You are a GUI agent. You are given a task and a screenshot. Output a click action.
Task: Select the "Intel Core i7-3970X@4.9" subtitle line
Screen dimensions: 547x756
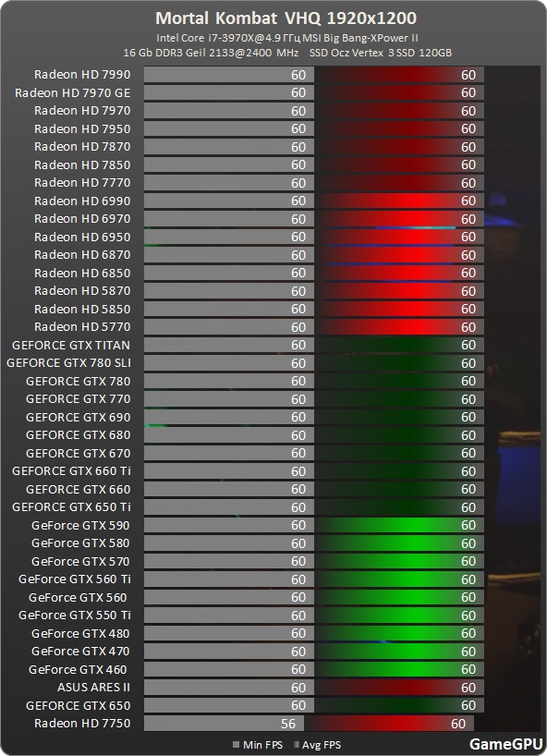pyautogui.click(x=287, y=38)
